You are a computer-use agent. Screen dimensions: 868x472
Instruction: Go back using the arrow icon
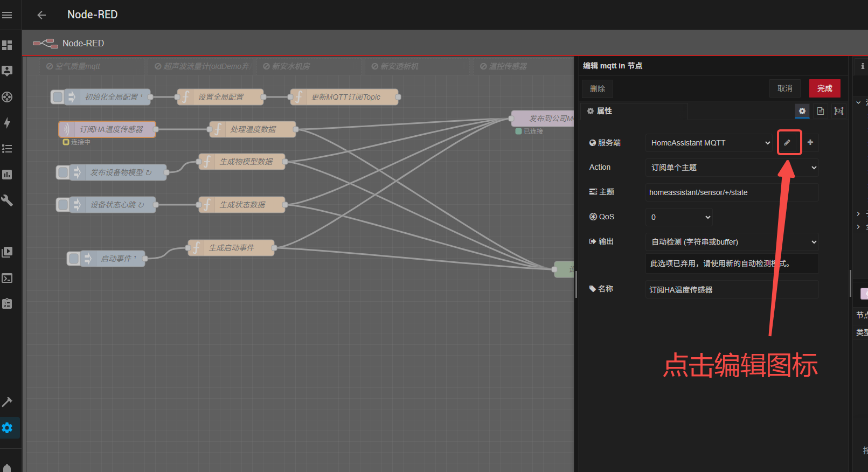tap(41, 15)
